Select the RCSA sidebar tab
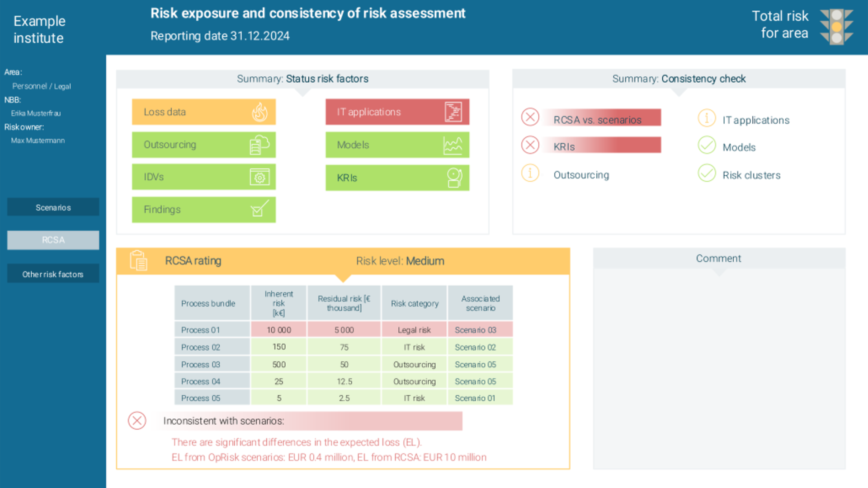 [53, 240]
